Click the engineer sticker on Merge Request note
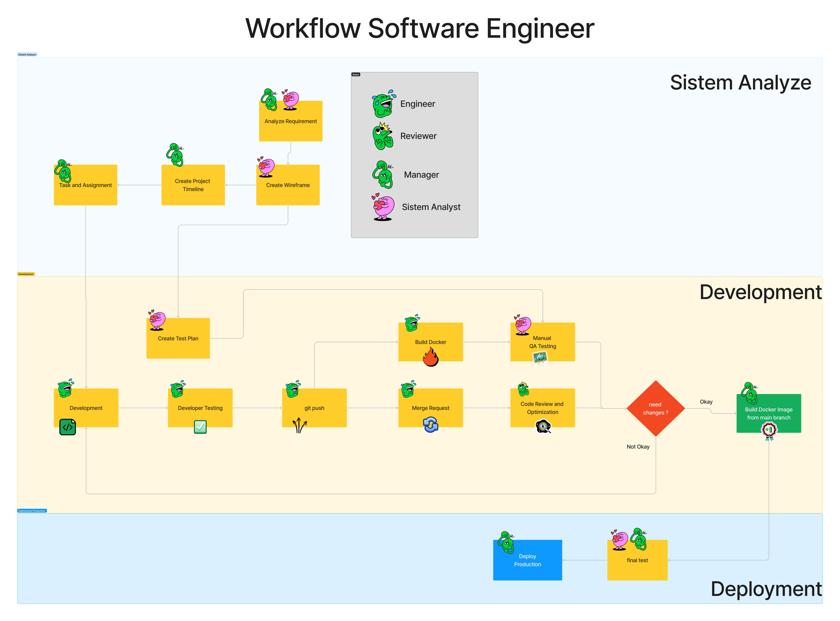Viewport: 840px width, 621px height. click(408, 389)
